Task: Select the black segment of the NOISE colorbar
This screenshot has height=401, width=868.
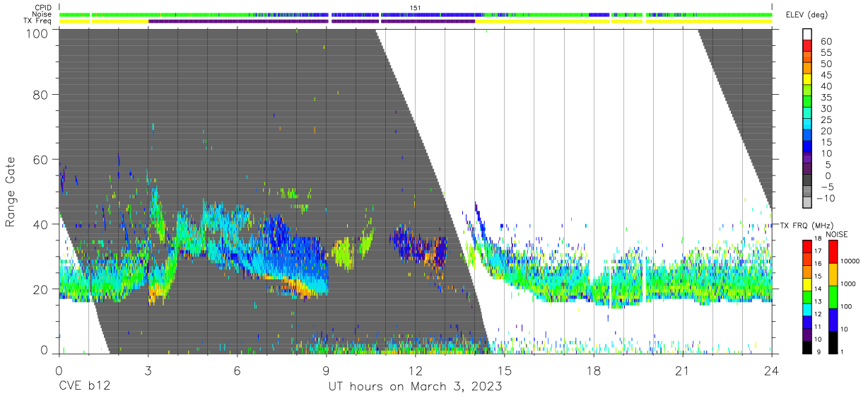Action: point(833,342)
